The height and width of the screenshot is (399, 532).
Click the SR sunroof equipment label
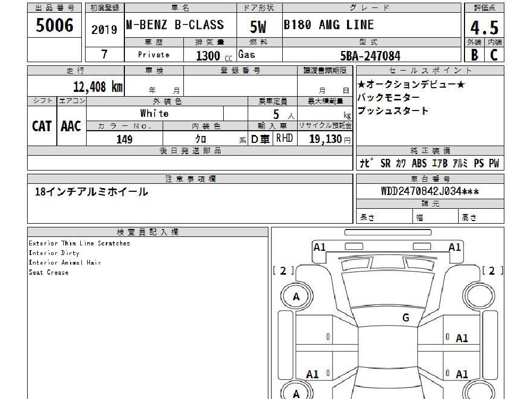coord(386,163)
